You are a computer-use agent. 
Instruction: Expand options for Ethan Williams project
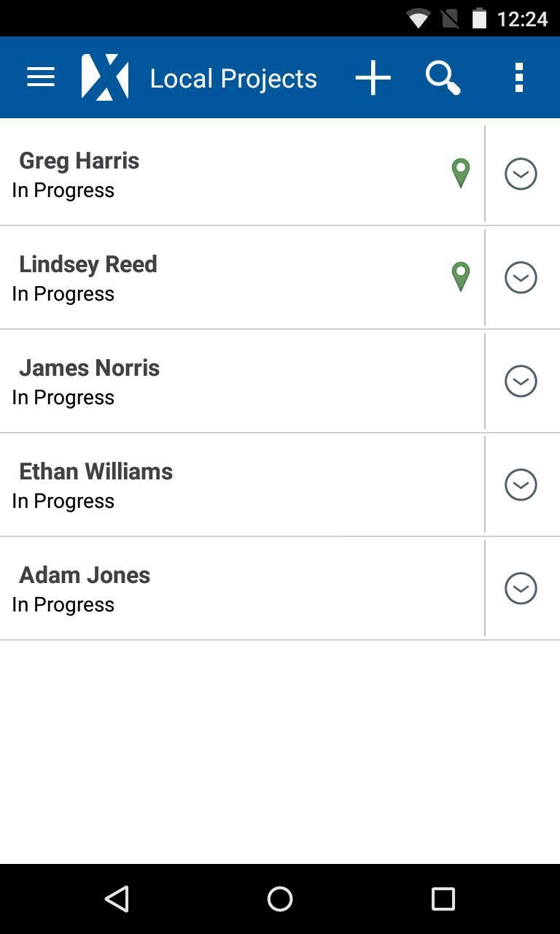click(x=521, y=485)
